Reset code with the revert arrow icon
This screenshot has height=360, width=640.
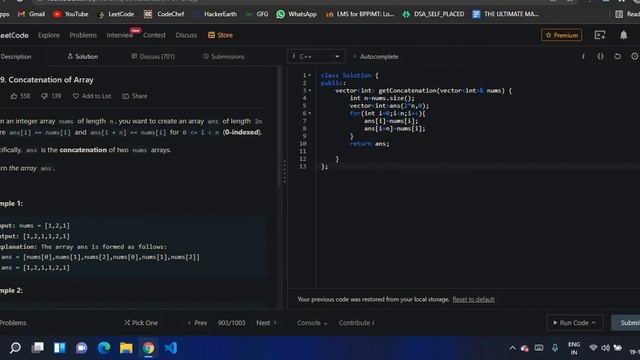click(618, 56)
